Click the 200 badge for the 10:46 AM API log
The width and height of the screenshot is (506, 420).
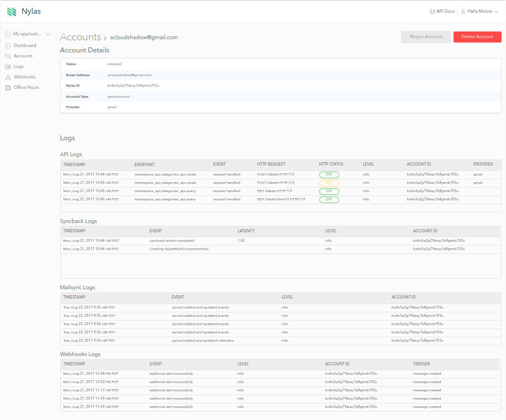pyautogui.click(x=329, y=175)
